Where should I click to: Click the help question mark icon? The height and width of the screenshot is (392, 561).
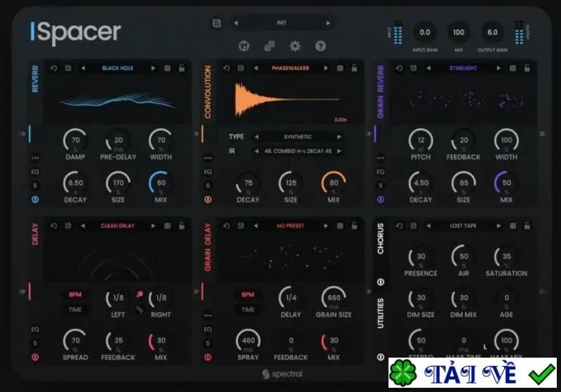[x=320, y=46]
